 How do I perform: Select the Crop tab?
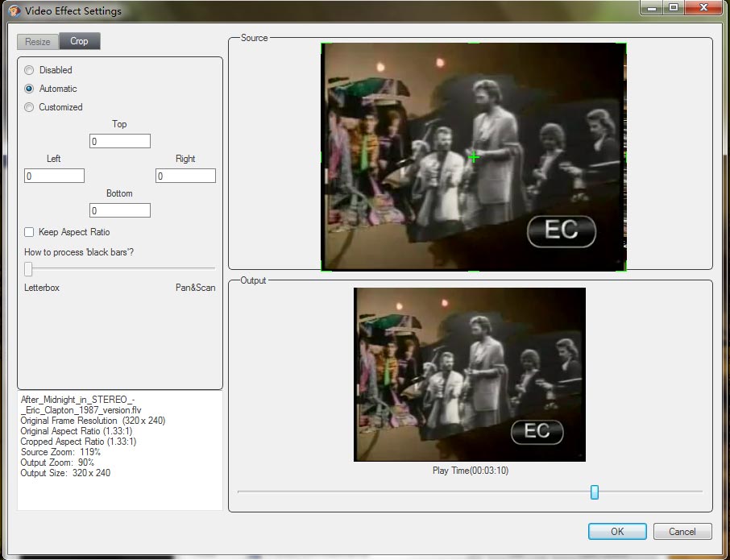pos(79,41)
